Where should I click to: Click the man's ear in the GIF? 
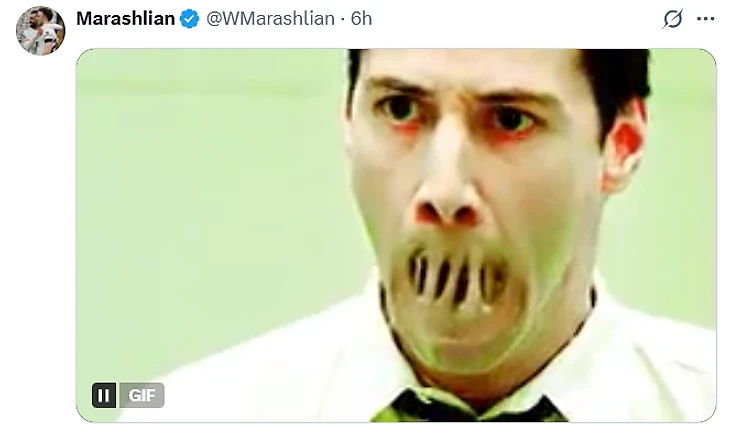(x=624, y=144)
